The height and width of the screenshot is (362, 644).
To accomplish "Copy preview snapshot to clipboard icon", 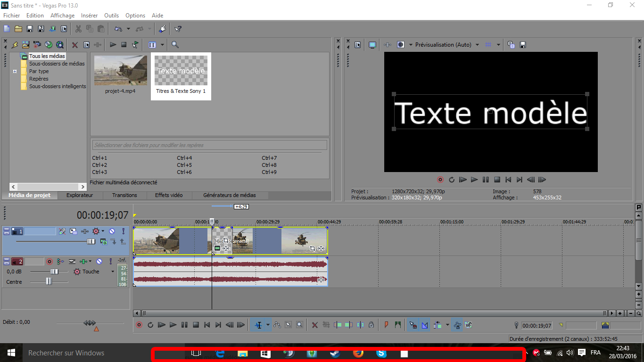I will pos(511,45).
